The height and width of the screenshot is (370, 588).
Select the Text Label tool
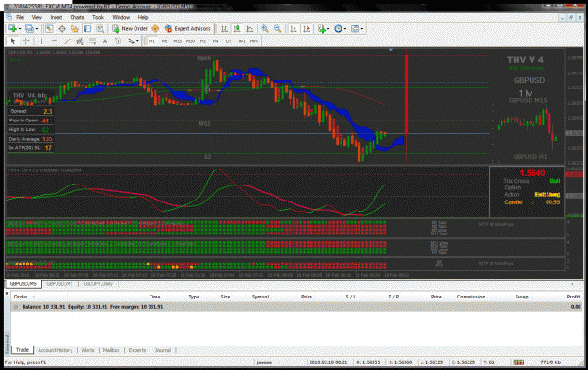[x=118, y=41]
